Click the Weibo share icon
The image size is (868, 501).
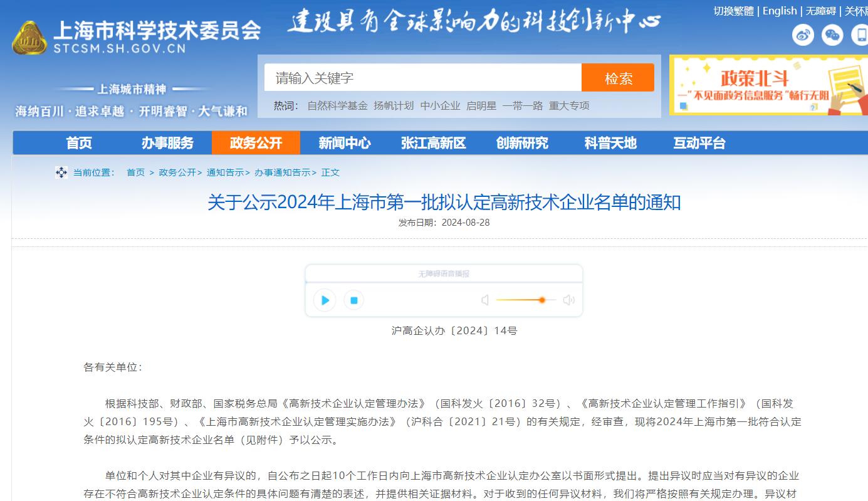coord(803,35)
